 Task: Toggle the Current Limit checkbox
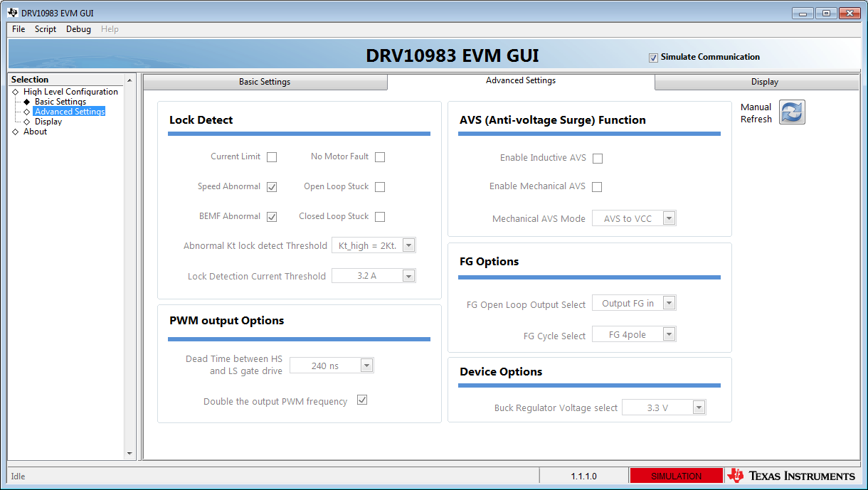pos(272,157)
